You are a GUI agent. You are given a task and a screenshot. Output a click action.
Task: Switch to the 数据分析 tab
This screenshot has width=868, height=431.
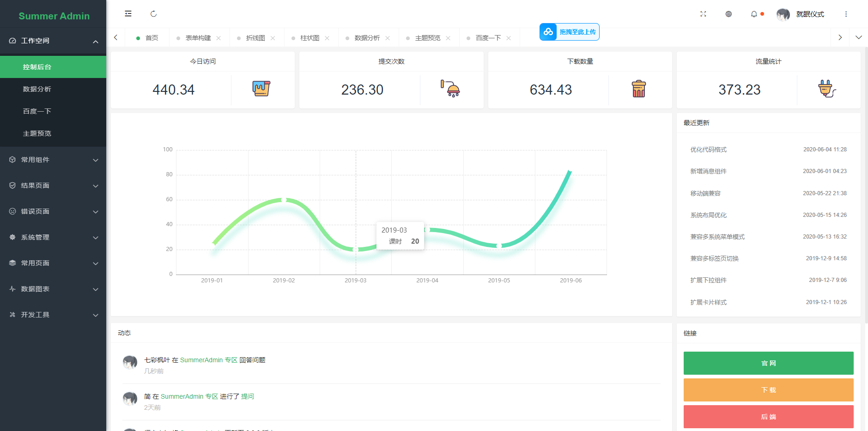click(368, 37)
